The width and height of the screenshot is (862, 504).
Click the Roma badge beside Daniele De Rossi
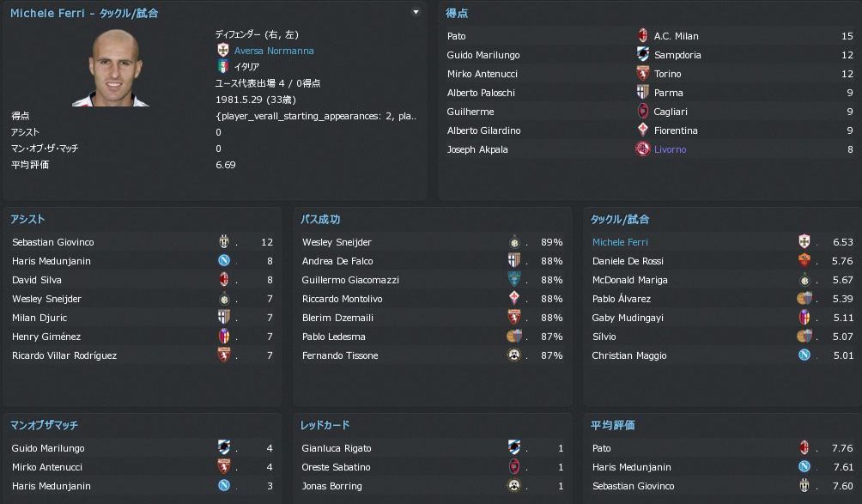[804, 261]
